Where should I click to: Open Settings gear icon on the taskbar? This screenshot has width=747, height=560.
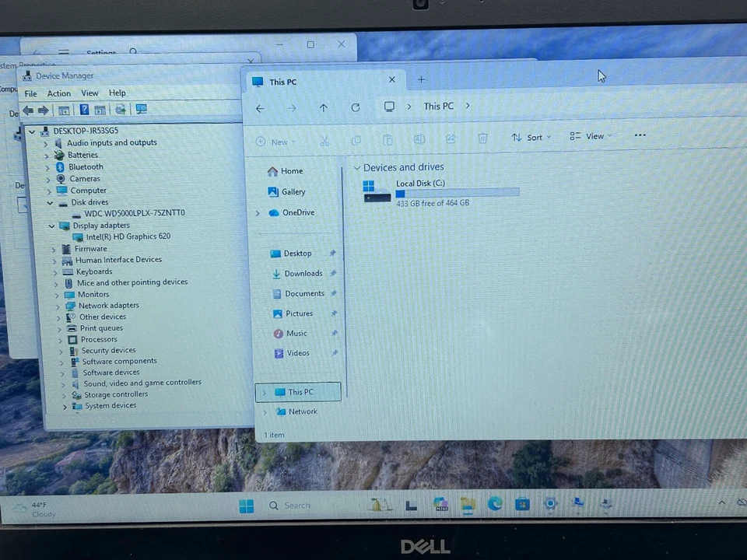[x=550, y=503]
